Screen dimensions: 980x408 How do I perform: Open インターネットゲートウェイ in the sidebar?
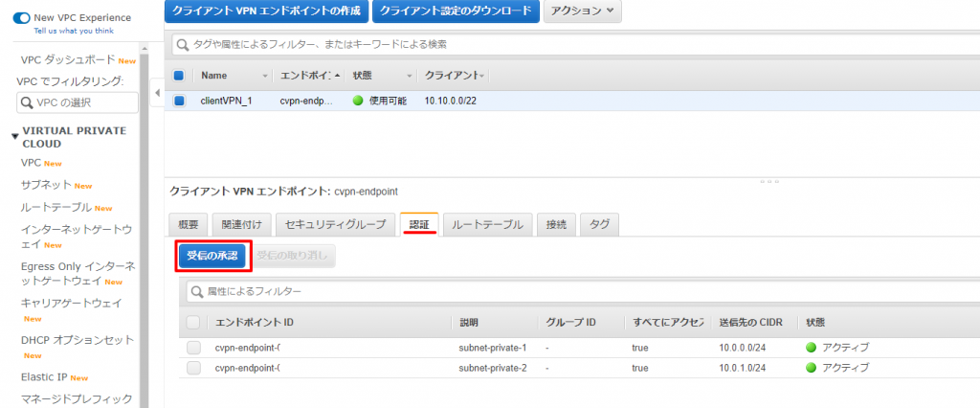coord(77,237)
